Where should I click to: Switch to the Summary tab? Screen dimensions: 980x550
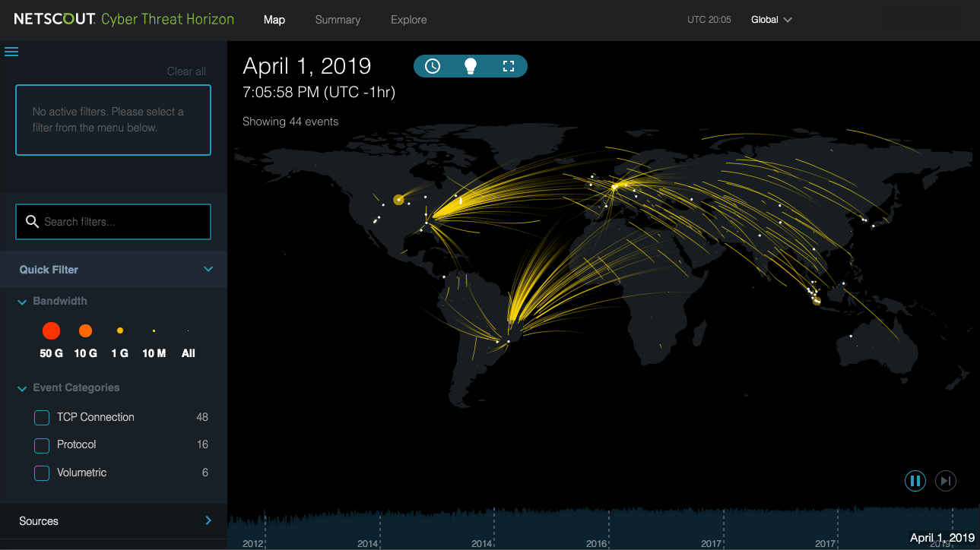pyautogui.click(x=338, y=20)
